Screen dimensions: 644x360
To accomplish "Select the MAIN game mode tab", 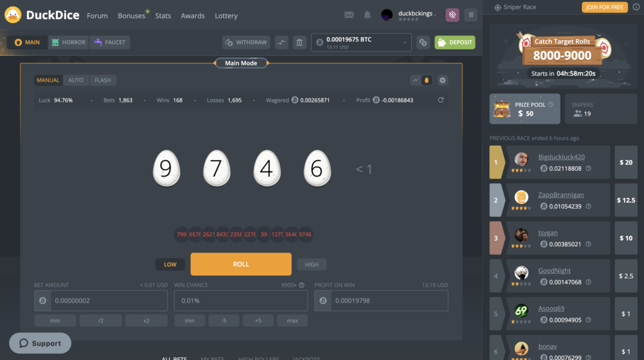I will click(27, 42).
